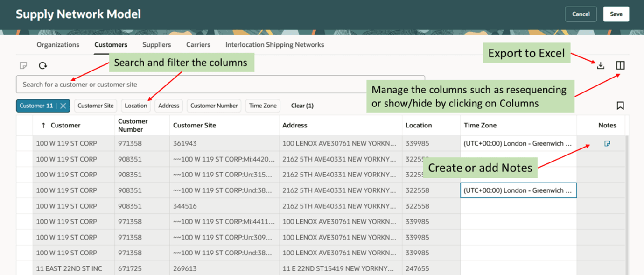Viewport: 644px width, 275px height.
Task: Click the bookmark saved search icon
Action: coord(620,106)
